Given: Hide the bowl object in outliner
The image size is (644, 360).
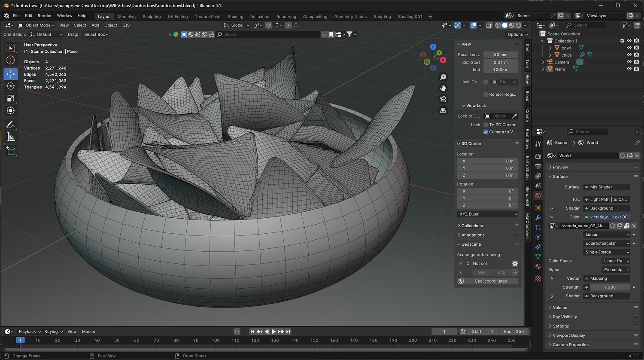Looking at the screenshot, I should coord(629,48).
